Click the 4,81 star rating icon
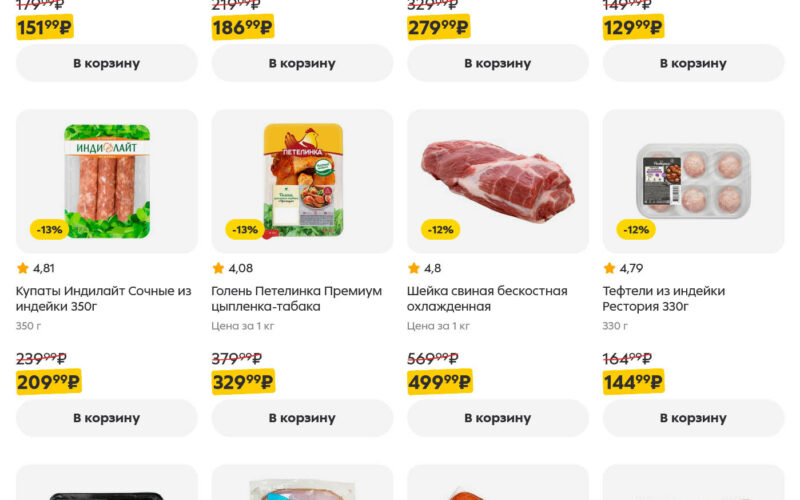800x500 pixels. click(x=23, y=268)
